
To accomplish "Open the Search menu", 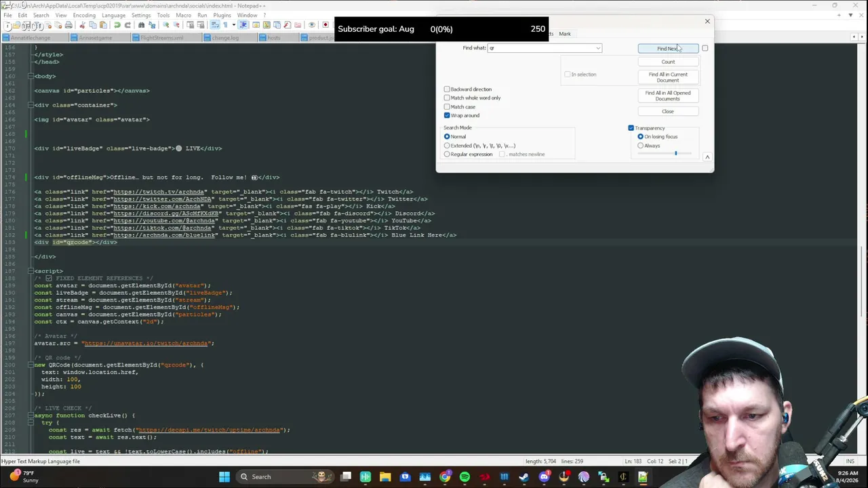I will coord(41,15).
